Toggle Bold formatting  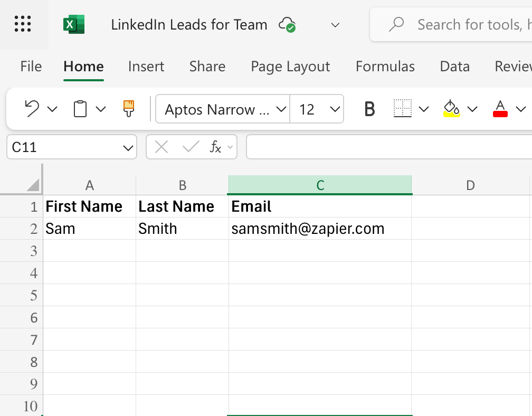point(369,109)
